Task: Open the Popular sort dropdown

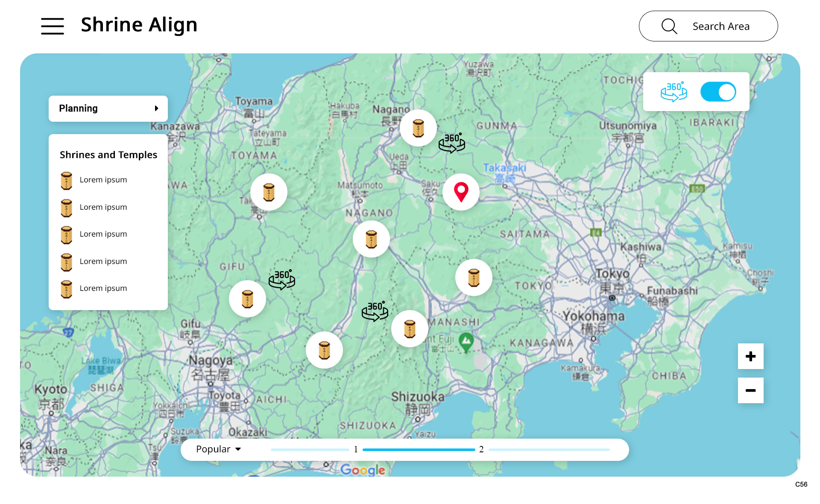Action: [x=219, y=449]
